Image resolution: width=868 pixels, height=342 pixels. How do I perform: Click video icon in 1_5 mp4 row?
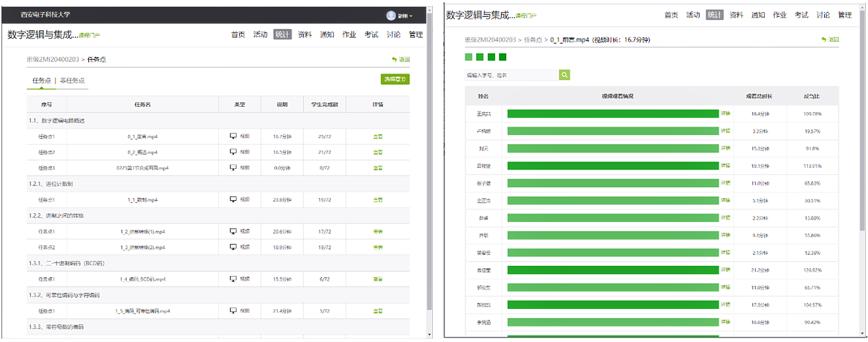click(233, 311)
